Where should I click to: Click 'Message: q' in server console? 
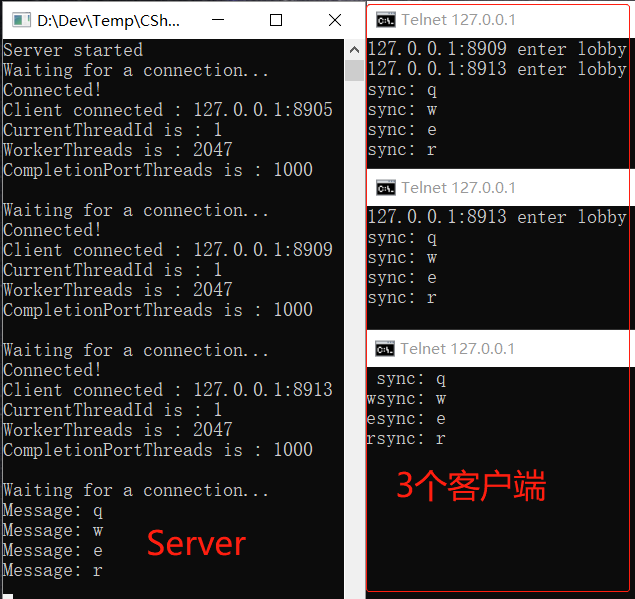[x=53, y=511]
